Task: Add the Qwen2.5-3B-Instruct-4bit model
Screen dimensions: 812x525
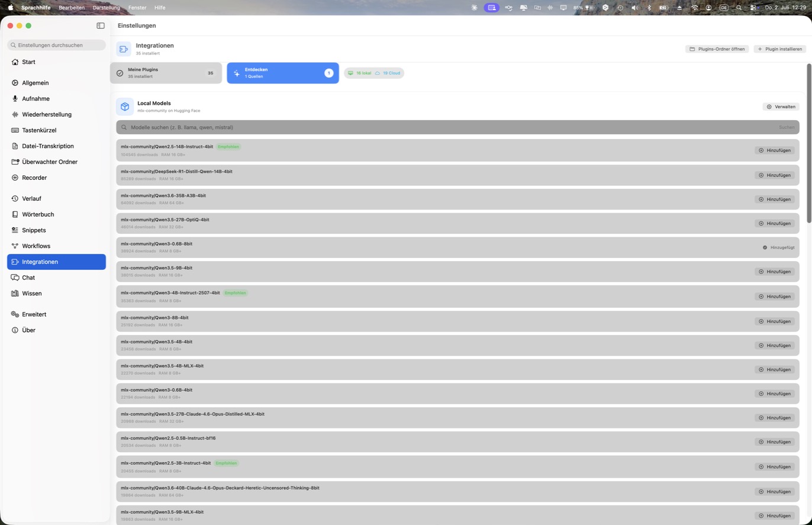Action: (774, 467)
